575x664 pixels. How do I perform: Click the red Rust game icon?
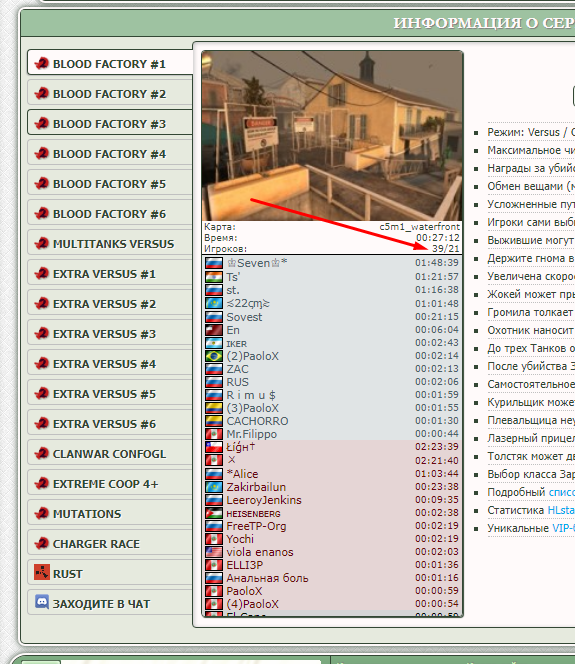coord(42,573)
